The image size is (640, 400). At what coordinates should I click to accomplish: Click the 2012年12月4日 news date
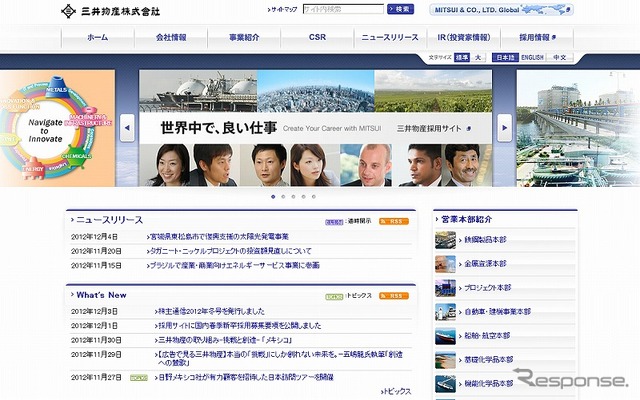[94, 237]
